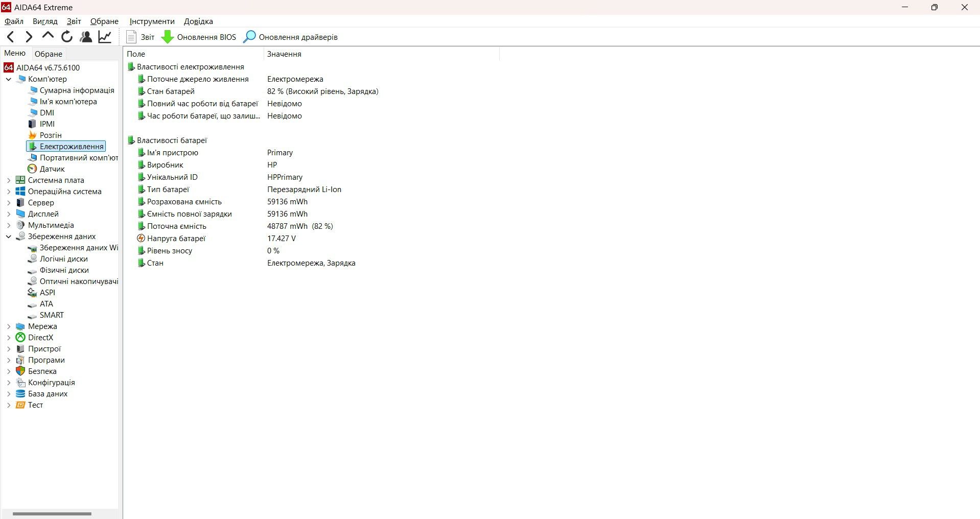The image size is (980, 519).
Task: Expand the Системна плата node
Action: coord(9,180)
